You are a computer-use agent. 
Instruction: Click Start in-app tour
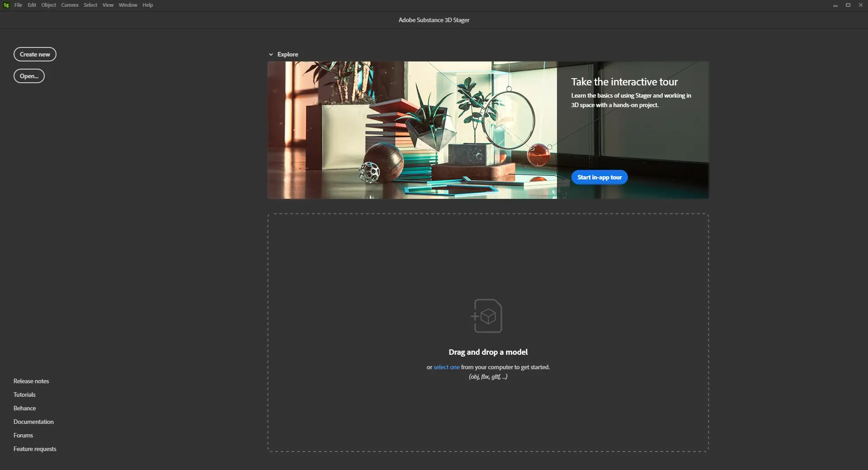599,177
